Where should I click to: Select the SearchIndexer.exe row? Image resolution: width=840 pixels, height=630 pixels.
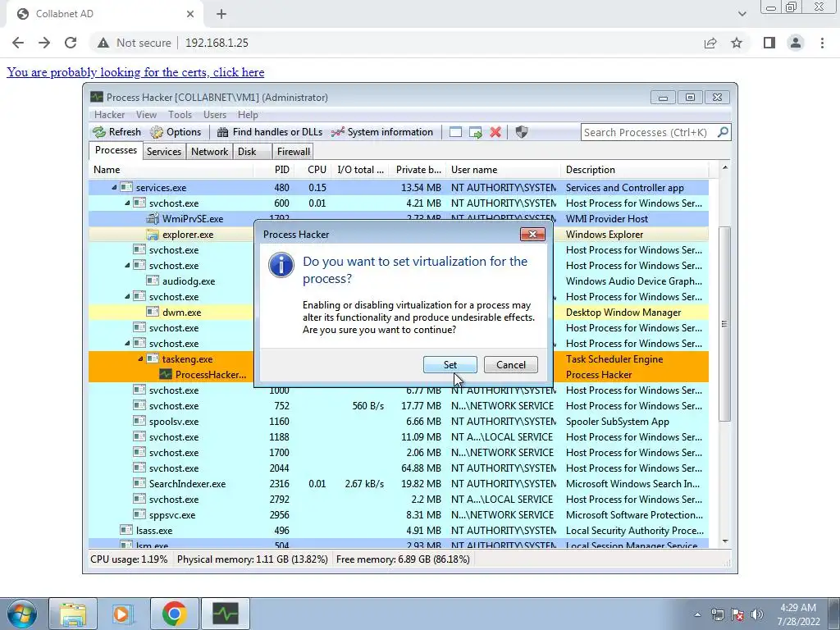398,484
